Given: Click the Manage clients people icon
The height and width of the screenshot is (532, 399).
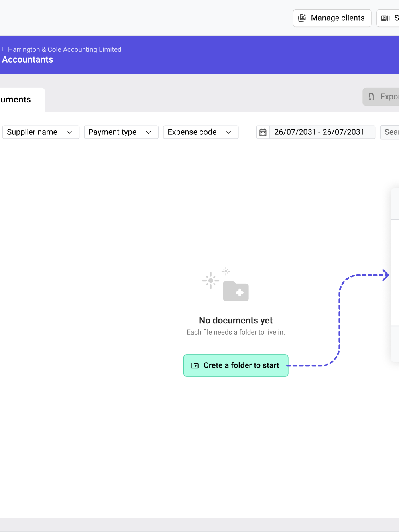Looking at the screenshot, I should (x=302, y=18).
